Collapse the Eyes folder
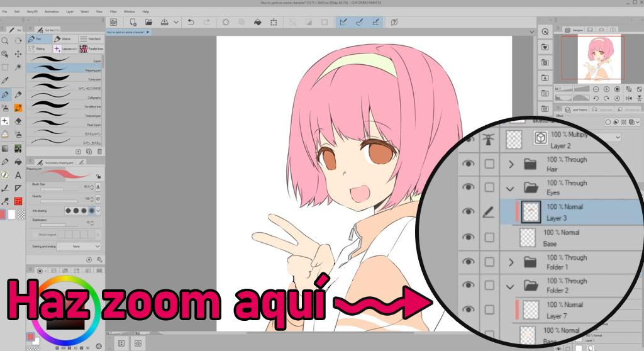This screenshot has height=351, width=644. (x=510, y=189)
